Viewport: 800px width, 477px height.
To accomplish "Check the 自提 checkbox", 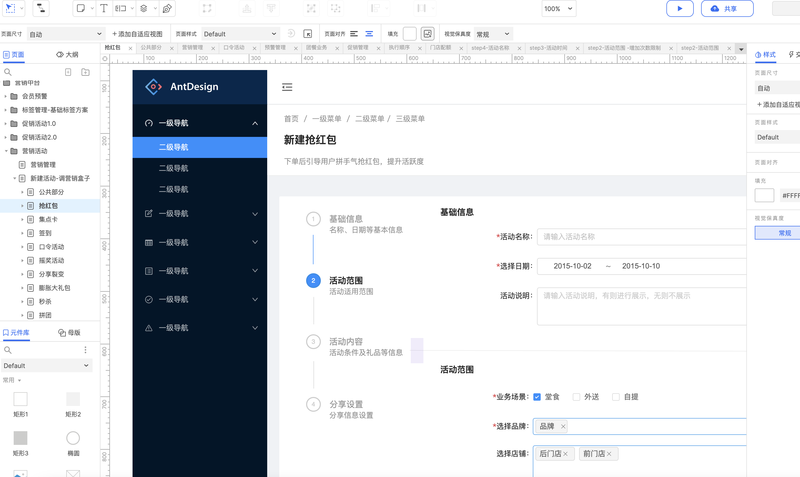I will (616, 397).
